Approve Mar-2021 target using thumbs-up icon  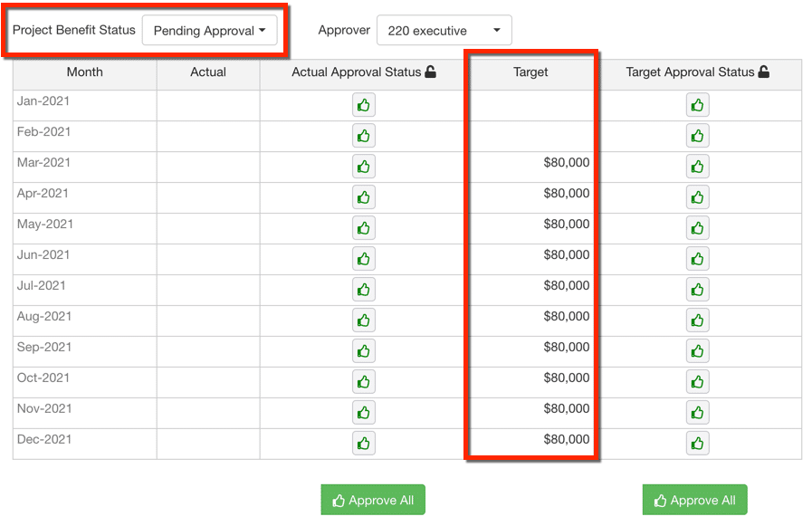pos(698,167)
